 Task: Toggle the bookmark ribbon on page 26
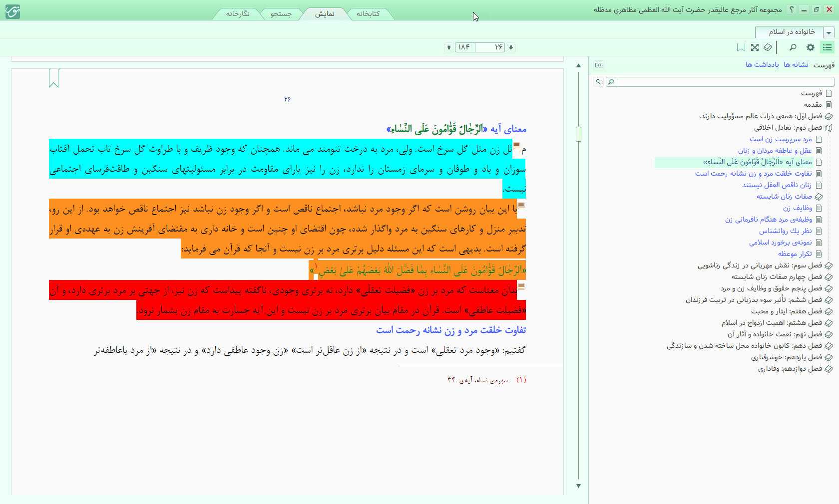coord(54,78)
